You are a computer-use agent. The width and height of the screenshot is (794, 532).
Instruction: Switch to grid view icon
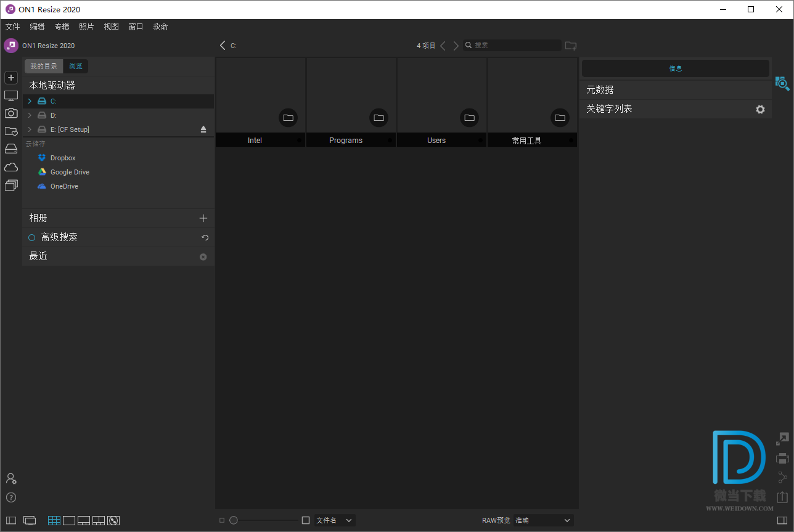[x=54, y=520]
